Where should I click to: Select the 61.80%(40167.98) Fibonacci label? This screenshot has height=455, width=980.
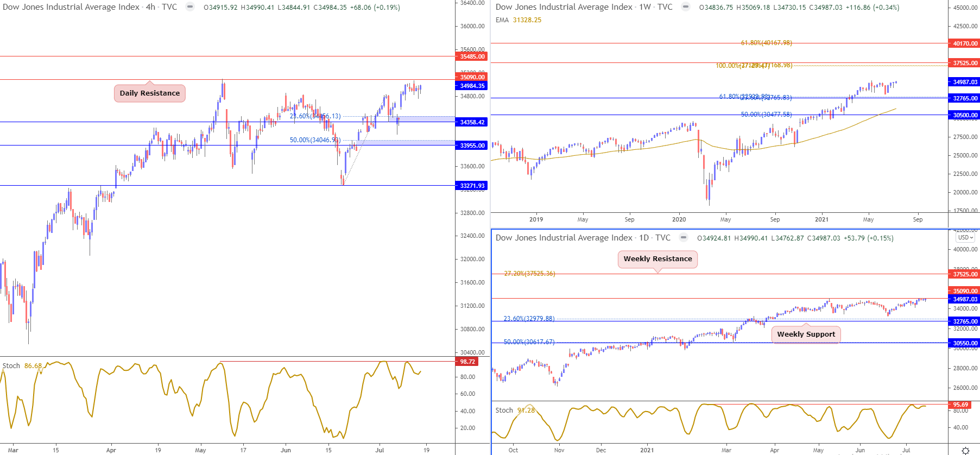coord(766,43)
